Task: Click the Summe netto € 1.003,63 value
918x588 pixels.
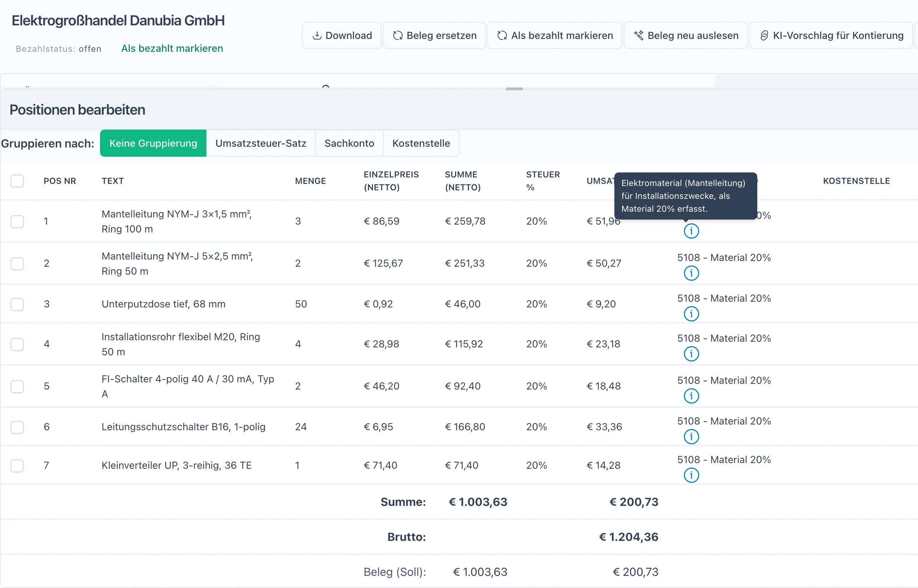Action: 478,502
